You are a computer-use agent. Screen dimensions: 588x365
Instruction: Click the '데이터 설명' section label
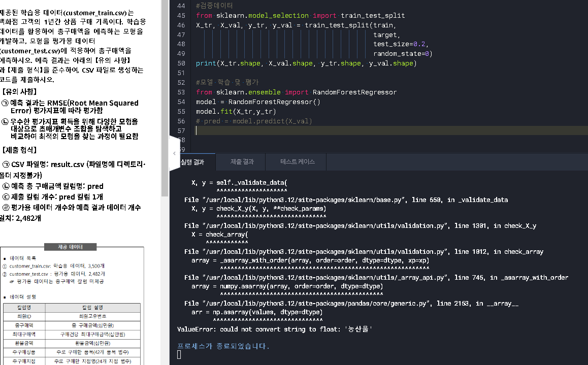pyautogui.click(x=23, y=297)
